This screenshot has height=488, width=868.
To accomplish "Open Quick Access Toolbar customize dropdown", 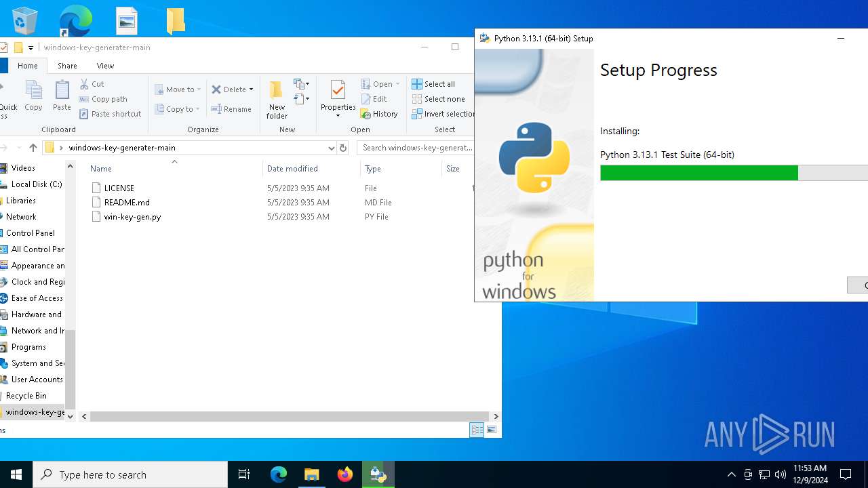I will [31, 47].
